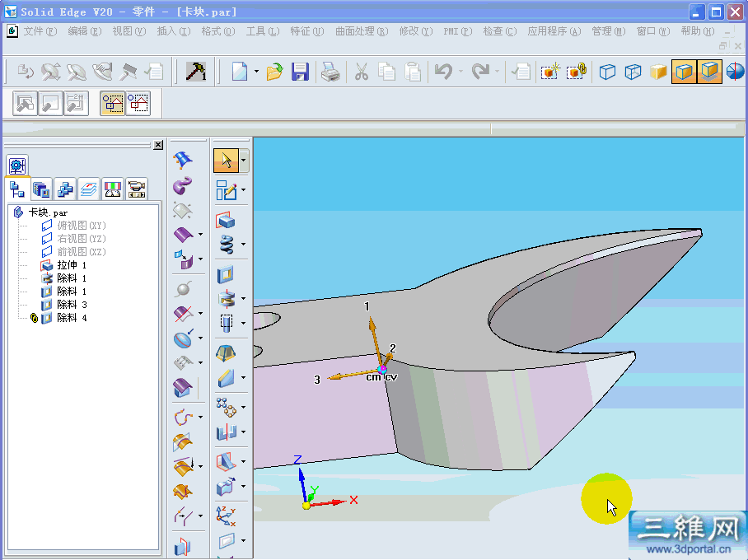
Task: Open the 帮助(H) menu
Action: pyautogui.click(x=698, y=31)
